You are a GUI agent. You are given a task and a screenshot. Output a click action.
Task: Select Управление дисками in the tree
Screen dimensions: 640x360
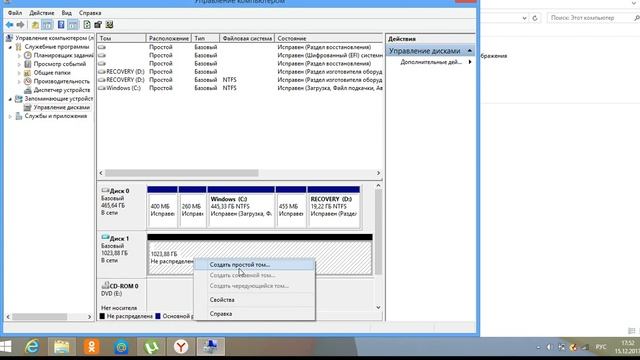pos(62,107)
